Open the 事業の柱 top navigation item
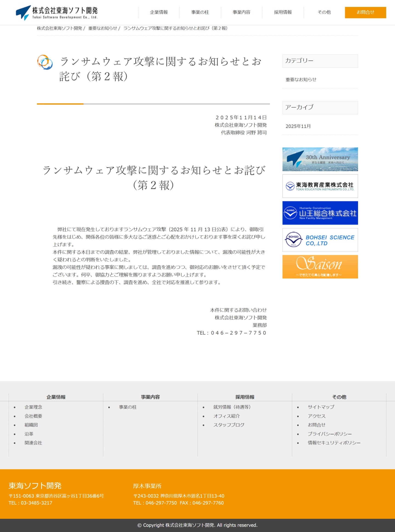The height and width of the screenshot is (532, 395). pos(200,12)
